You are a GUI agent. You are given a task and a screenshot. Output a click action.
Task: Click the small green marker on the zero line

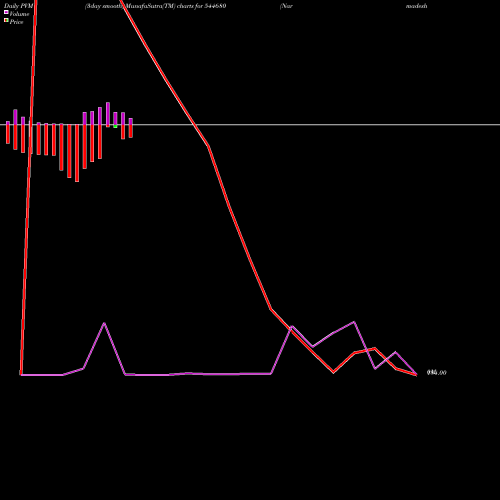[115, 126]
